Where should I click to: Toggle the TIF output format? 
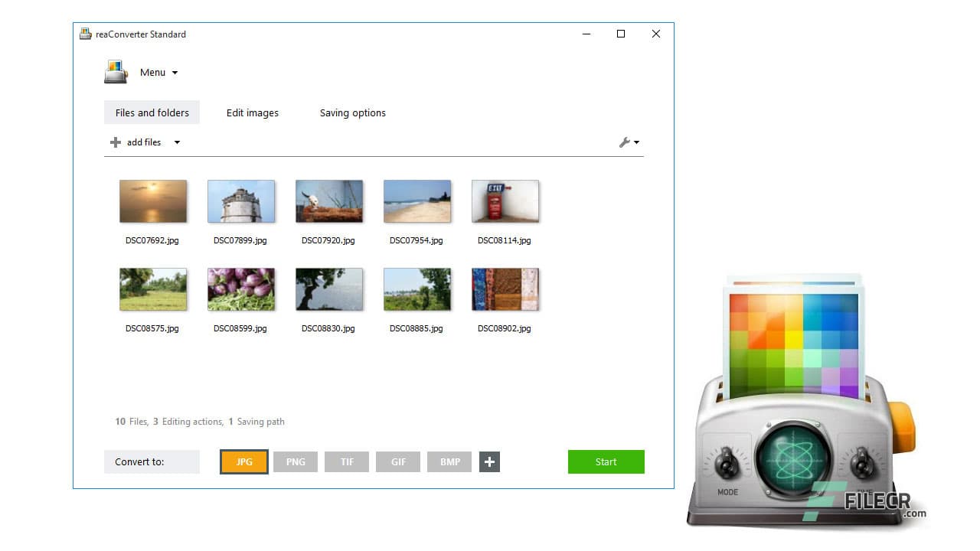[346, 461]
